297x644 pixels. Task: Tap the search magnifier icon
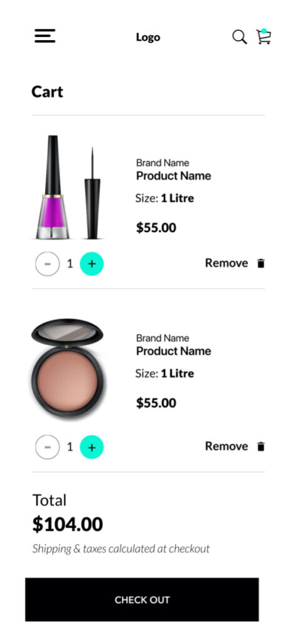(240, 37)
